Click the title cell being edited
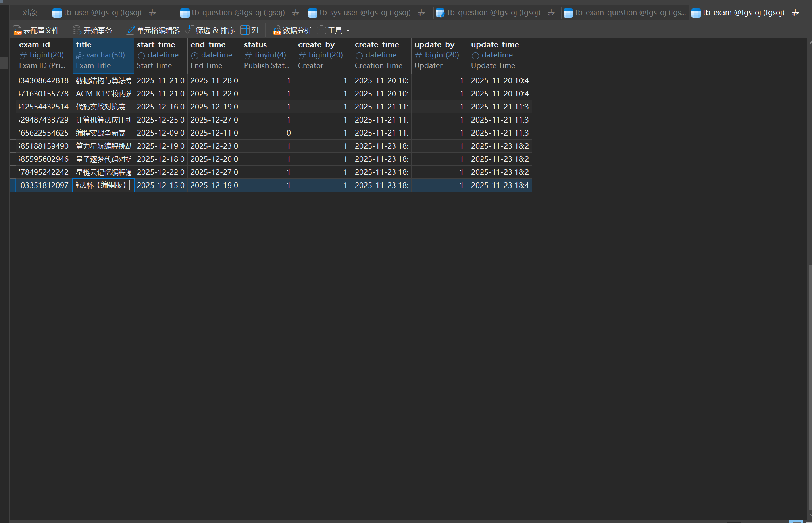 [103, 185]
